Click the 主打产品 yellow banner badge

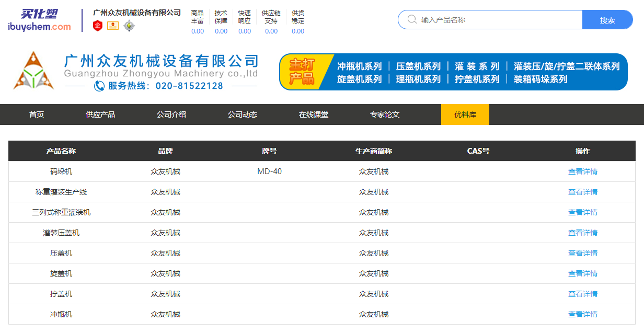coord(302,72)
